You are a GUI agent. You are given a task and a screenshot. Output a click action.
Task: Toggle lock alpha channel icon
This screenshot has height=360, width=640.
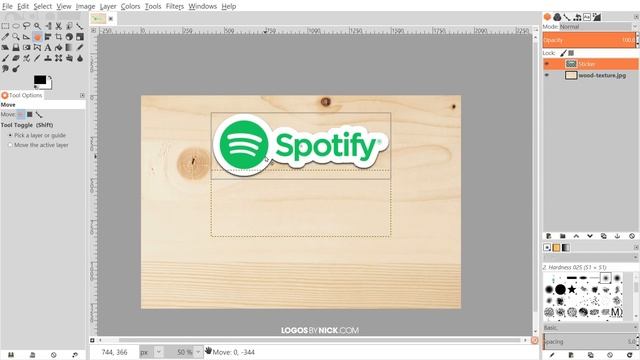[x=571, y=53]
